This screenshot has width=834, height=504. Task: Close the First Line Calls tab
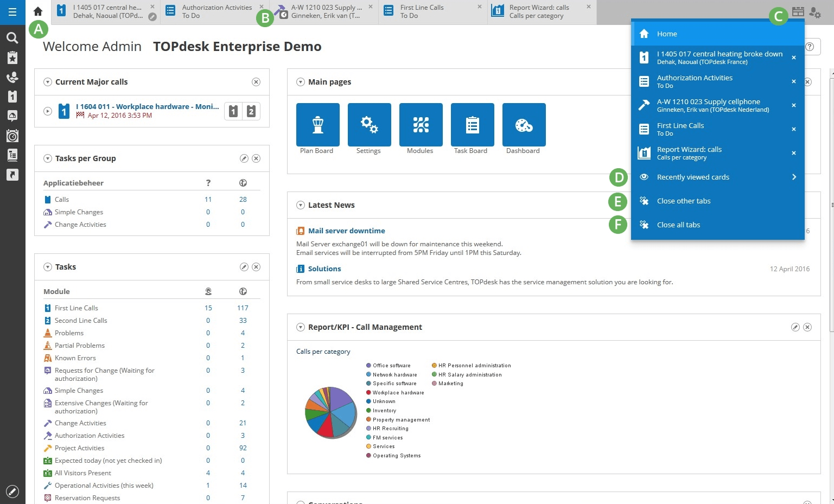click(x=480, y=7)
